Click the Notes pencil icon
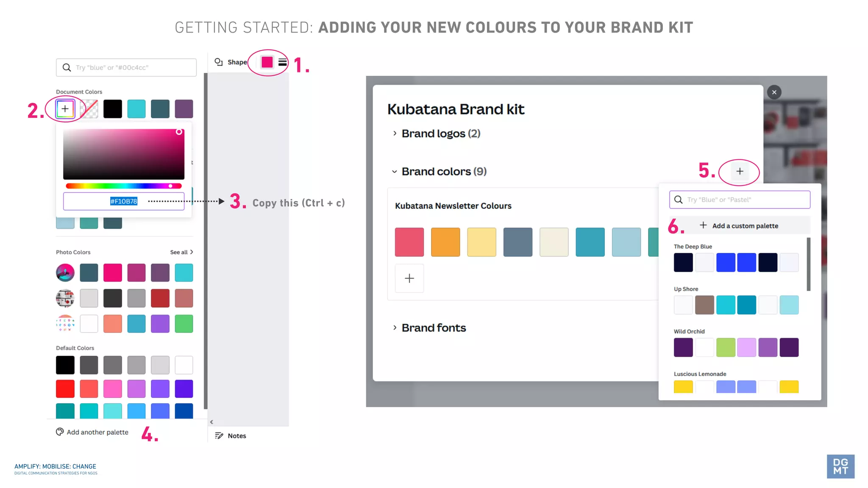This screenshot has height=488, width=868. [x=219, y=435]
